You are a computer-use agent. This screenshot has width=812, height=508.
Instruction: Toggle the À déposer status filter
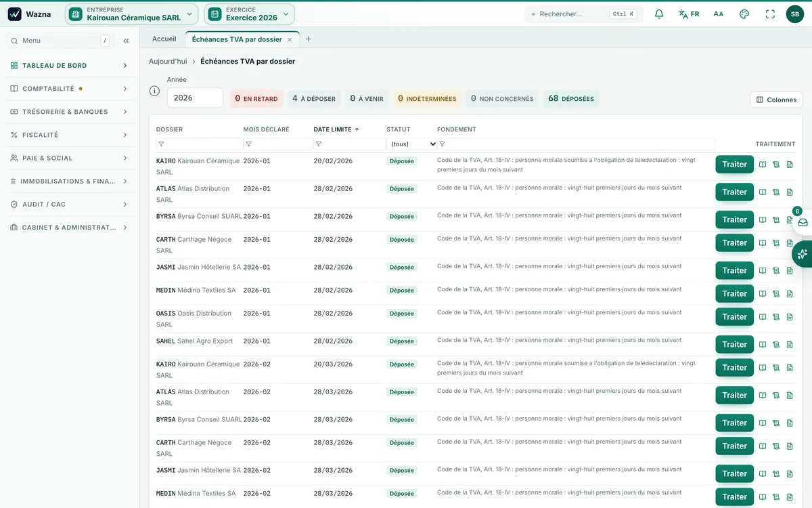click(x=314, y=99)
